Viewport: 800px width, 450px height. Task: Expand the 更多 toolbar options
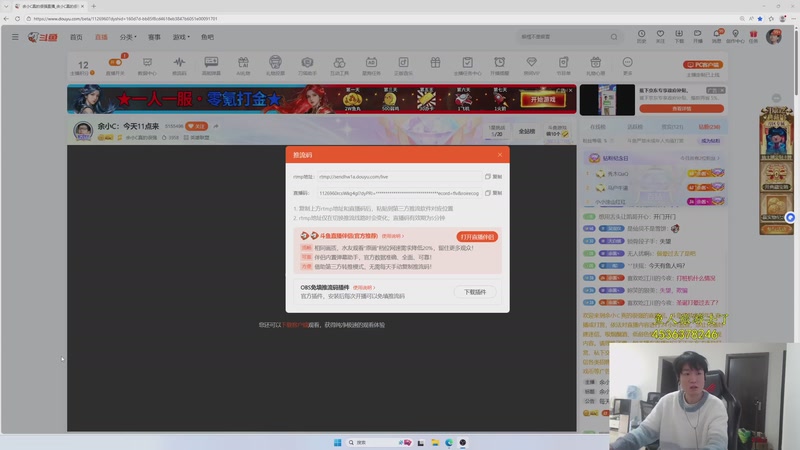pos(628,65)
